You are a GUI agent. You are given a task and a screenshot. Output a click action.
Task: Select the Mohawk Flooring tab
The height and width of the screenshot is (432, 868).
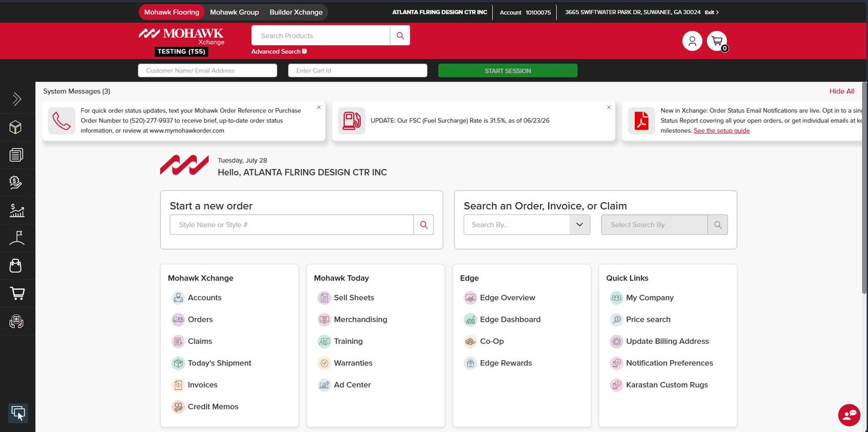[x=172, y=12]
